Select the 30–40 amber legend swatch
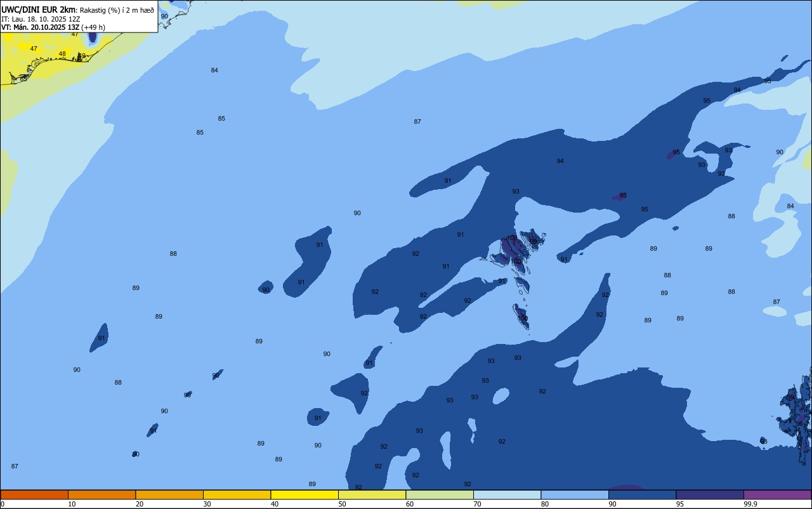The width and height of the screenshot is (812, 509). [x=237, y=494]
